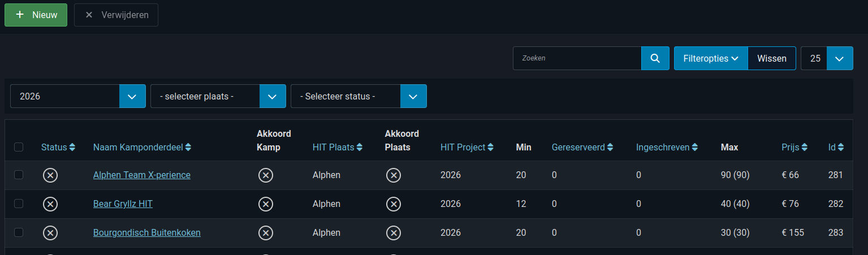Click Akkoord Plaats icon for Alphen Team X-perience

394,175
